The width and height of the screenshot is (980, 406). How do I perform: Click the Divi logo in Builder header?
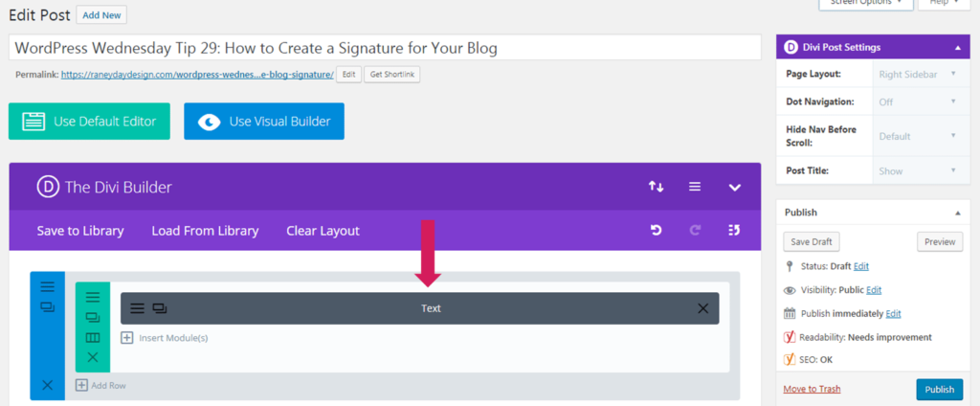(x=48, y=187)
